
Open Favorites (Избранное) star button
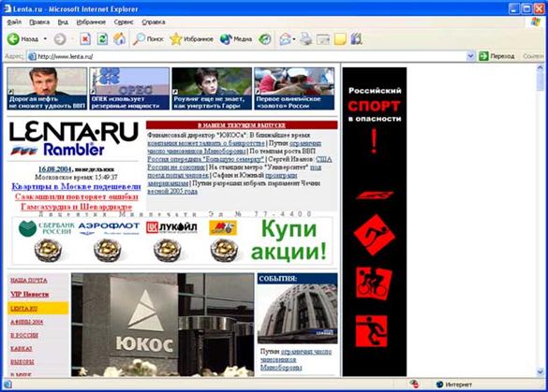click(x=191, y=39)
